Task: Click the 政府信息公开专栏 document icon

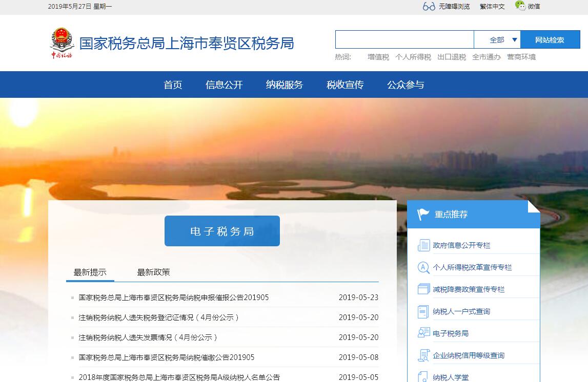Action: tap(423, 245)
